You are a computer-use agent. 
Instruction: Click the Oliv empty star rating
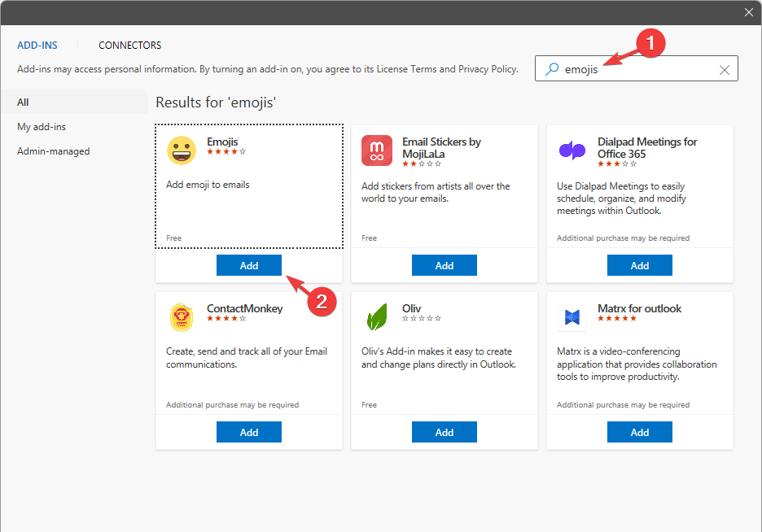point(422,318)
